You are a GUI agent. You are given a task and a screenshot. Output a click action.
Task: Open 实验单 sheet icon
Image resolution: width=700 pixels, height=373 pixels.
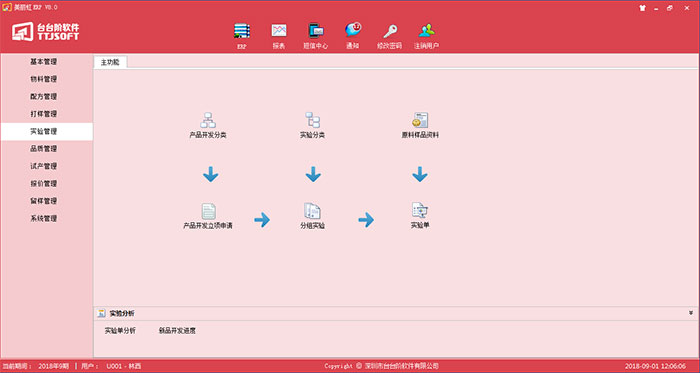click(x=420, y=210)
